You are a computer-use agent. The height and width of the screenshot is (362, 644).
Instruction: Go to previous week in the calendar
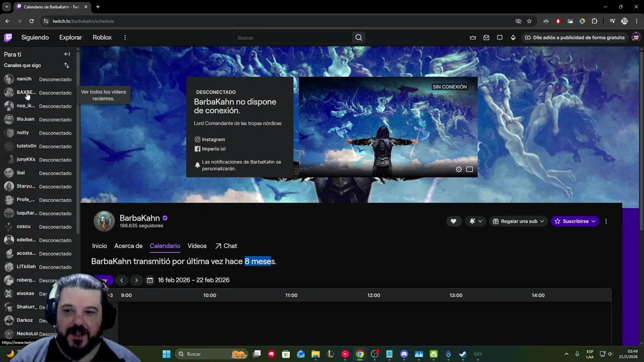[x=121, y=280]
